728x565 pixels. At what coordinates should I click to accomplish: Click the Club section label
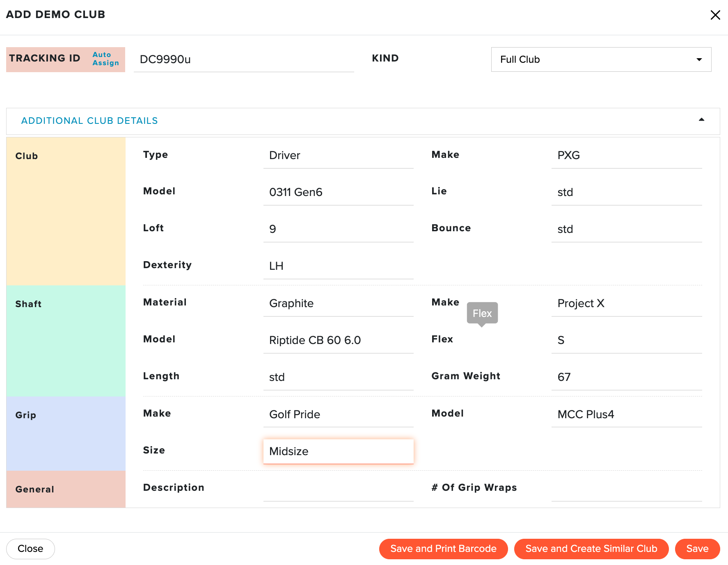[27, 156]
